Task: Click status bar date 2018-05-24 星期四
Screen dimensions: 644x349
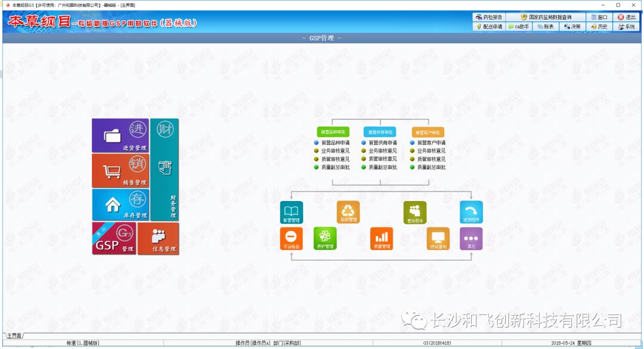Action: click(x=571, y=343)
